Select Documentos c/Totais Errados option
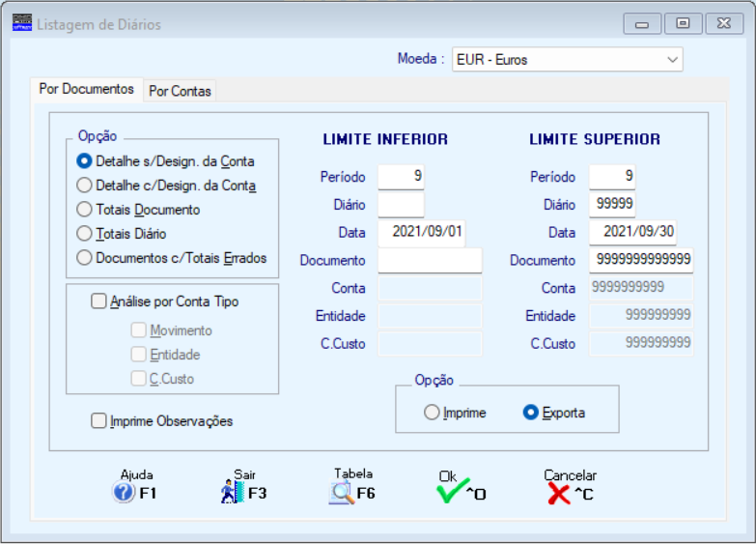The width and height of the screenshot is (756, 544). [x=85, y=258]
